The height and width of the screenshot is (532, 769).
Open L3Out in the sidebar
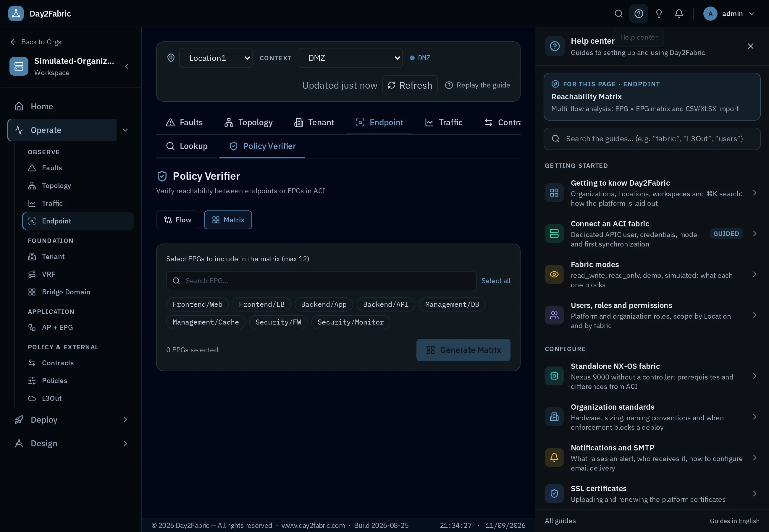click(78, 398)
